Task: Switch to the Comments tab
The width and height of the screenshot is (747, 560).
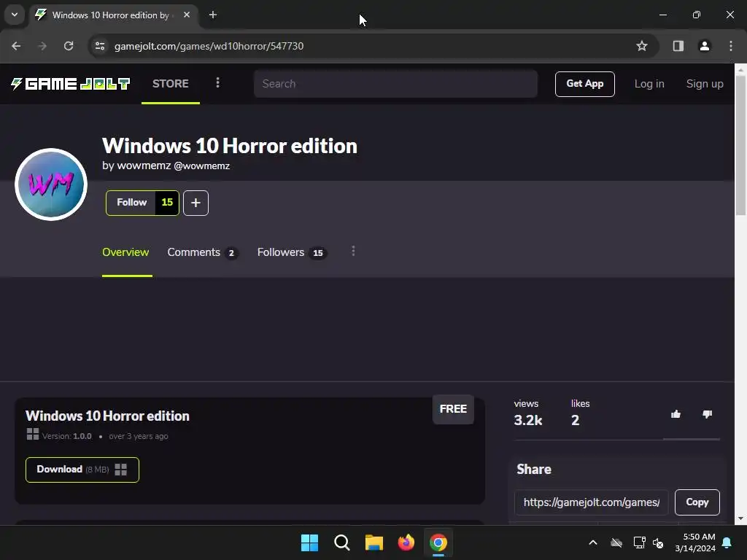Action: 203,252
